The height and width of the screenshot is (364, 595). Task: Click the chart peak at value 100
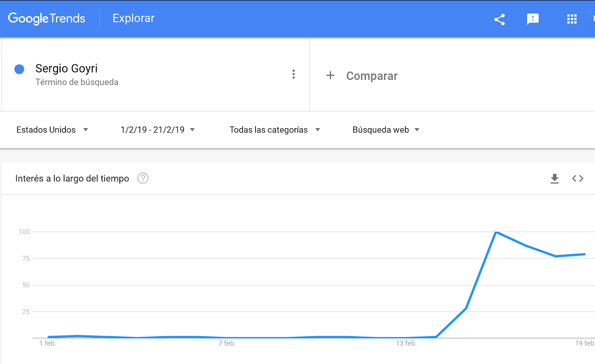pos(496,232)
